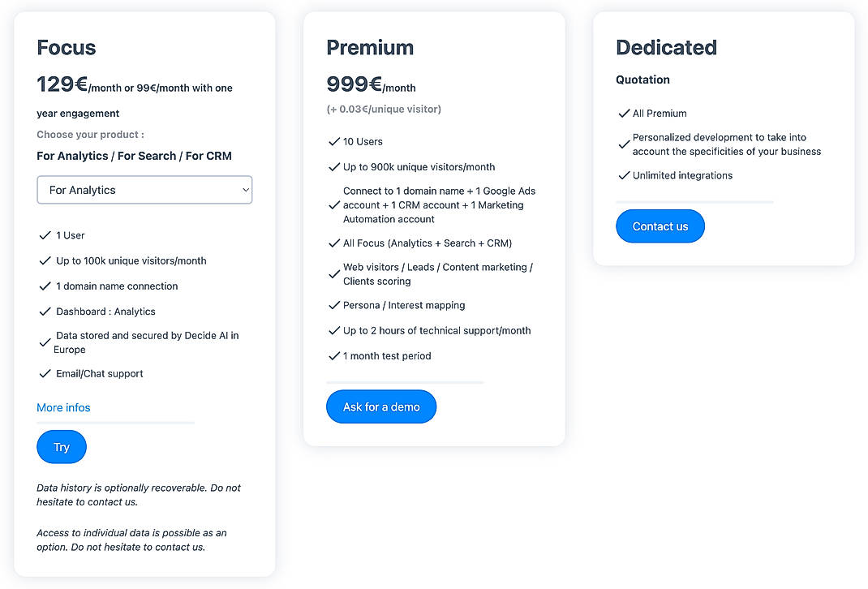Screen dimensions: 868x589
Task: Click the 'Focus' plan heading
Action: point(66,47)
